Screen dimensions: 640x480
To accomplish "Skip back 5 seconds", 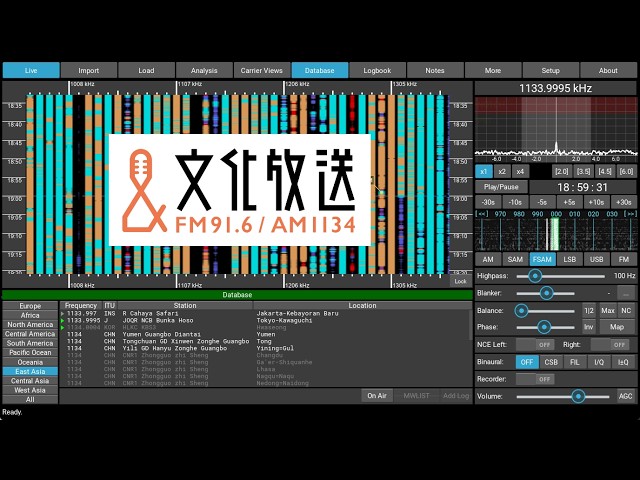I will 542,202.
